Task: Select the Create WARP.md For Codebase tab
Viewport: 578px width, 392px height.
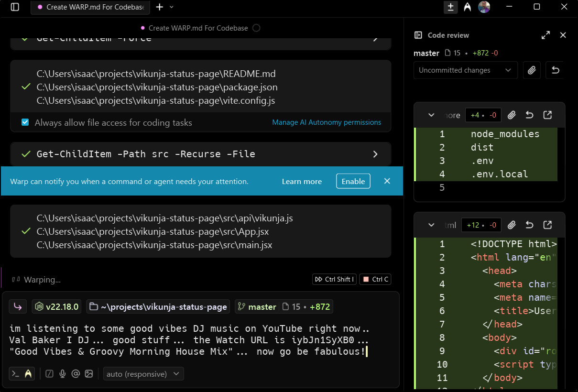Action: 90,7
